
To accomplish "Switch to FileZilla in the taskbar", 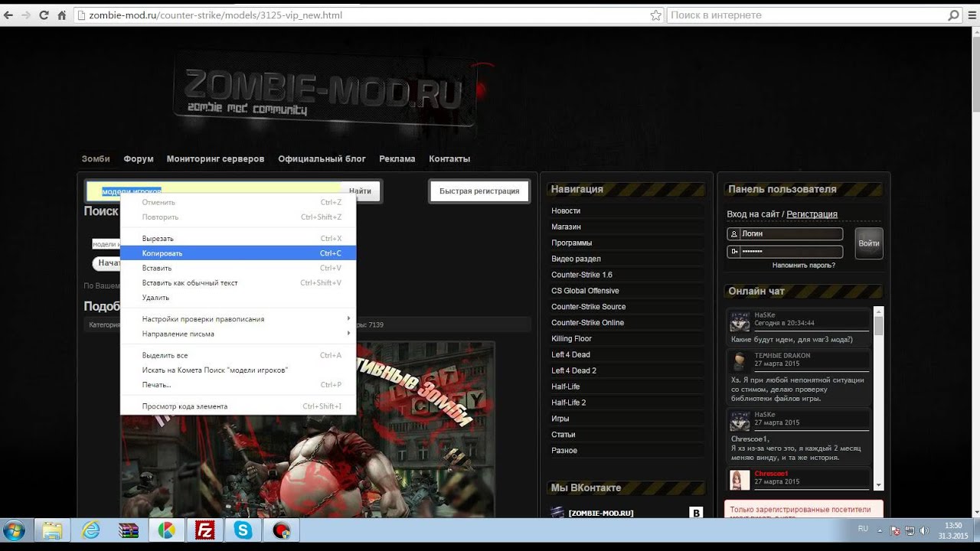I will click(204, 530).
